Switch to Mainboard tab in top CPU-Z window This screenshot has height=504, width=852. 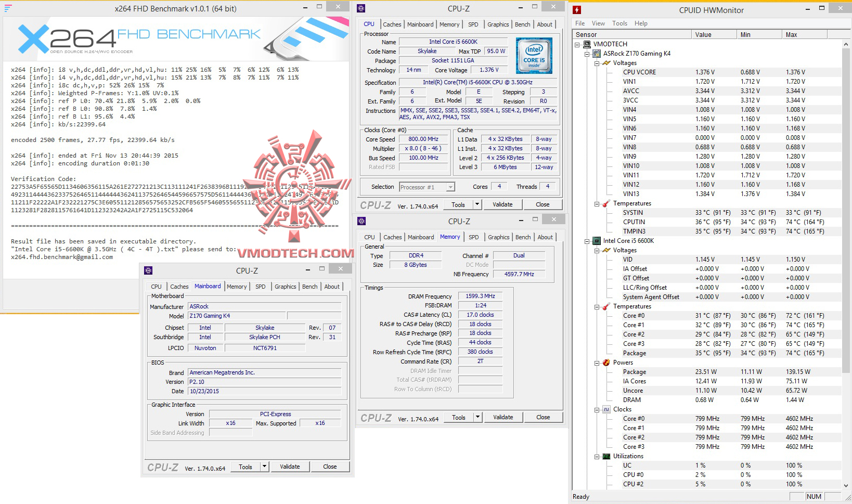[x=420, y=24]
